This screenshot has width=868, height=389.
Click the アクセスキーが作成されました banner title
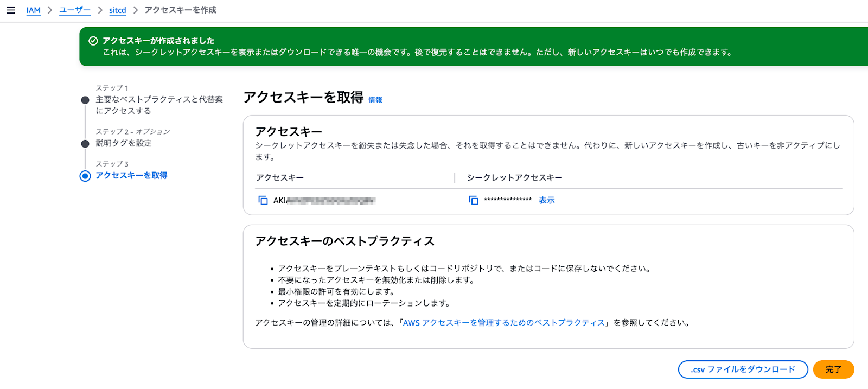[158, 41]
